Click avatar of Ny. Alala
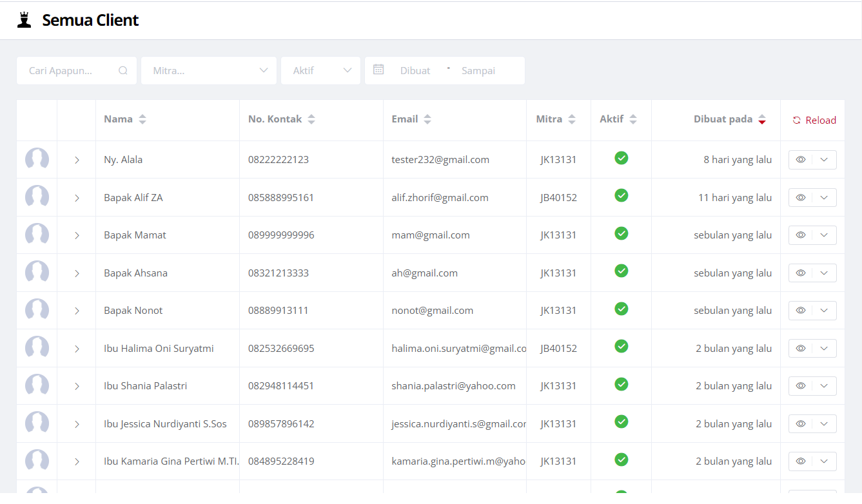 (x=37, y=159)
